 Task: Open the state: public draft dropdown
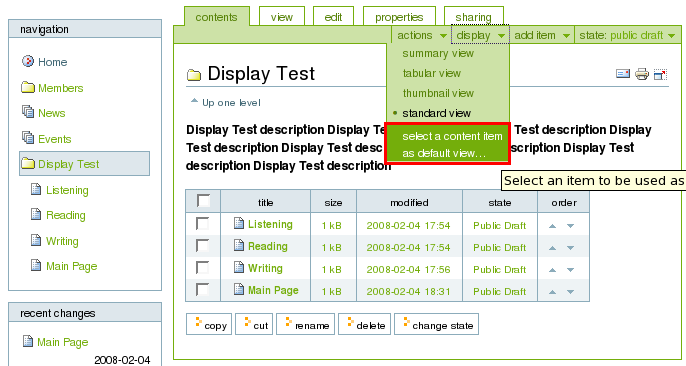click(627, 35)
